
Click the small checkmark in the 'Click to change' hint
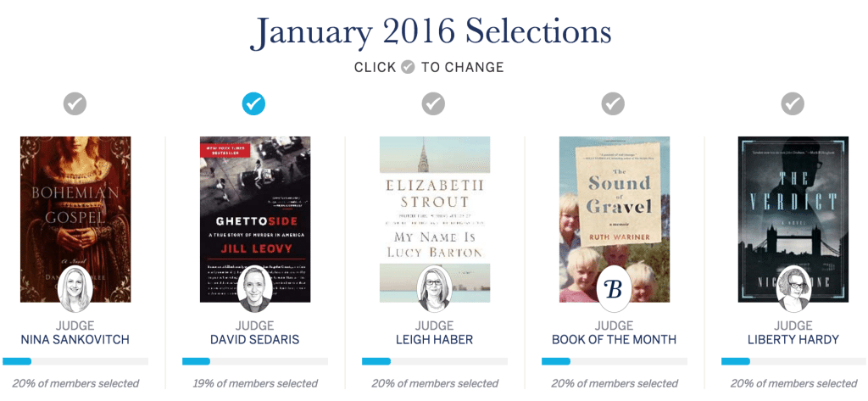point(408,68)
